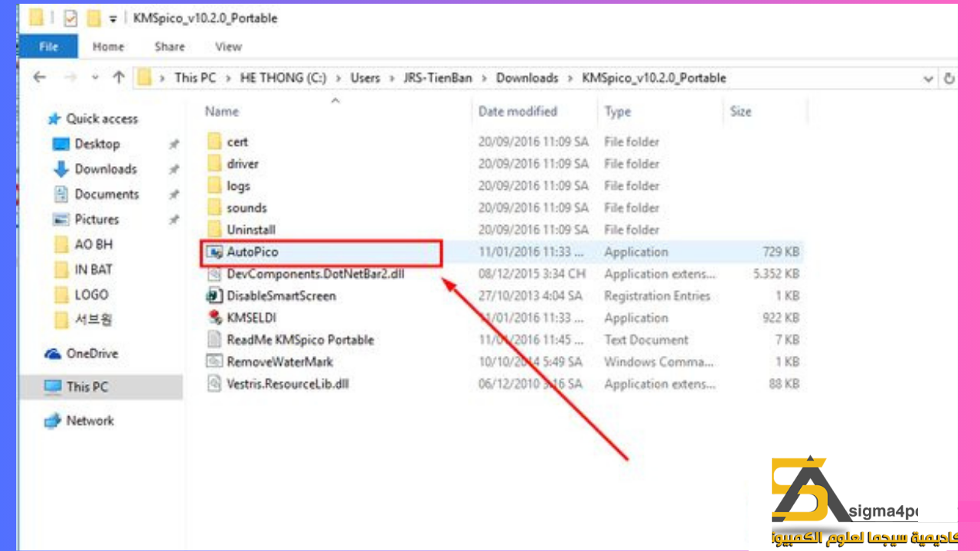
Task: Sort by the Size column header
Action: (740, 112)
